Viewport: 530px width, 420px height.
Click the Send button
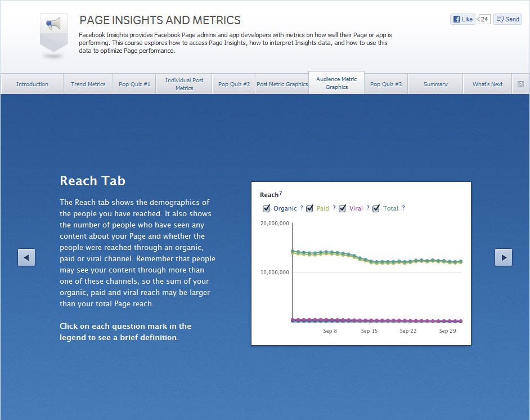pyautogui.click(x=507, y=19)
